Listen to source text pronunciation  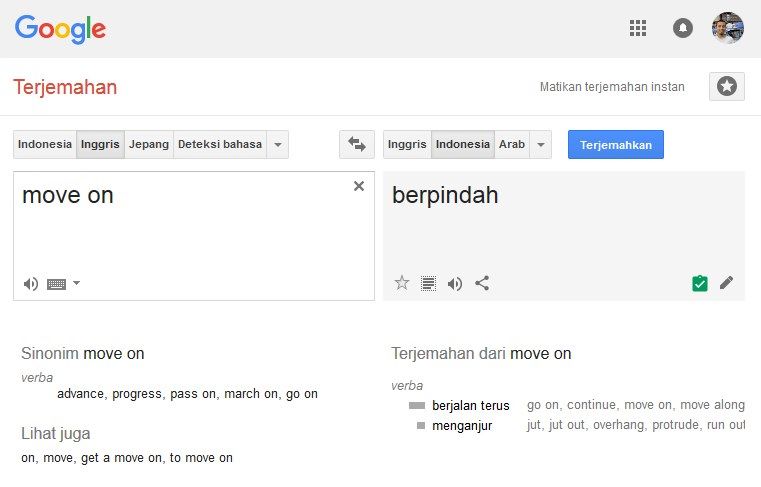pos(31,284)
